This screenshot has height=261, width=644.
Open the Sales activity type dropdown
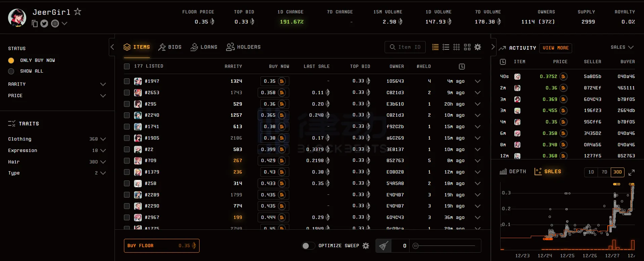[622, 47]
